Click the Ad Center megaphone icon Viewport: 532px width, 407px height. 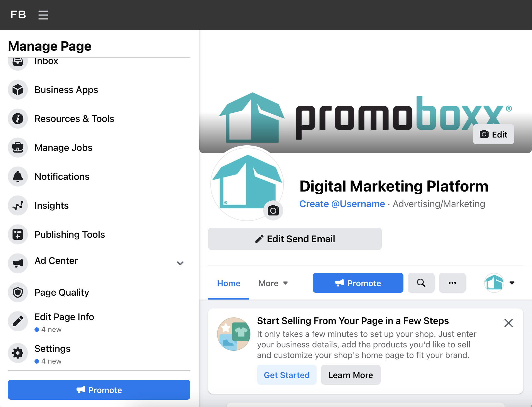click(x=18, y=263)
